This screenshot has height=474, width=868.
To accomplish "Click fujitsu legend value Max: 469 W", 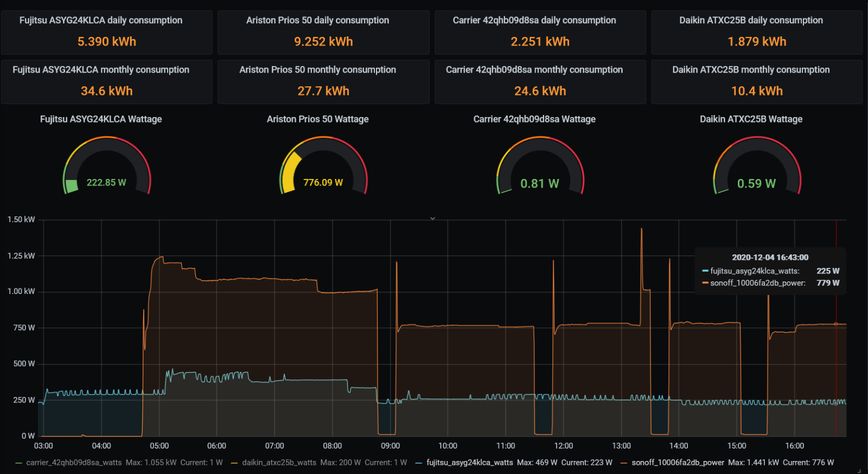I will point(537,463).
